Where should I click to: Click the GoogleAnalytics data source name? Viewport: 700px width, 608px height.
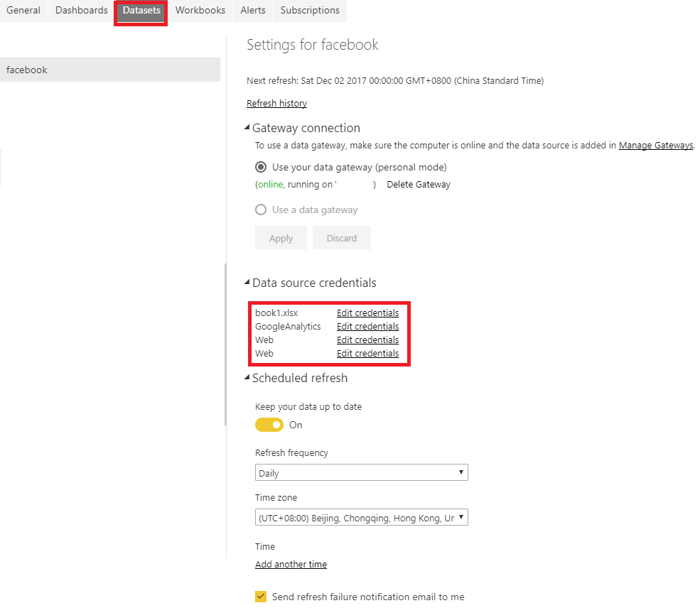tap(288, 326)
